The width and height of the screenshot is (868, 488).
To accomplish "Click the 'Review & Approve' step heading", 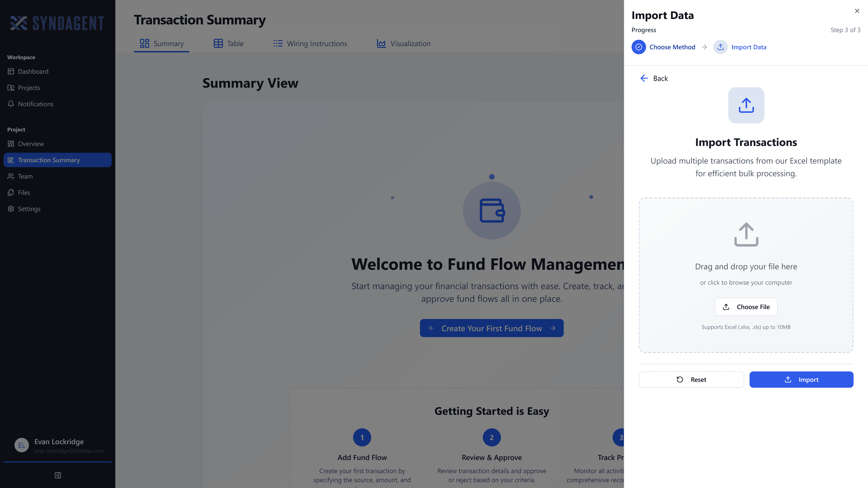I will tap(492, 457).
